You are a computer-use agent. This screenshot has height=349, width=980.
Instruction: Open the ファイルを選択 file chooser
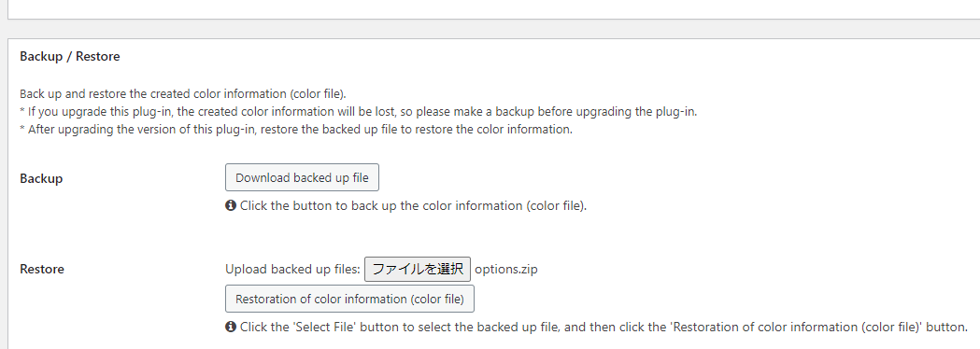point(418,269)
